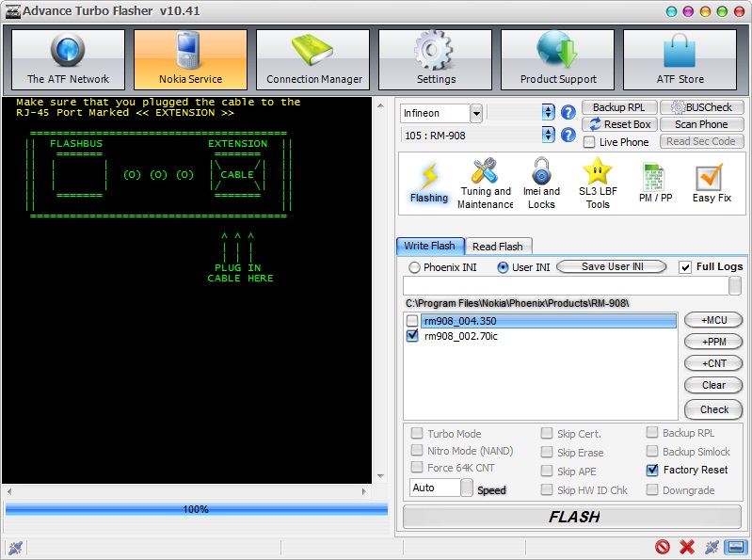Click the log horizontal scrollbar left arrow
752x560 pixels.
[9, 491]
